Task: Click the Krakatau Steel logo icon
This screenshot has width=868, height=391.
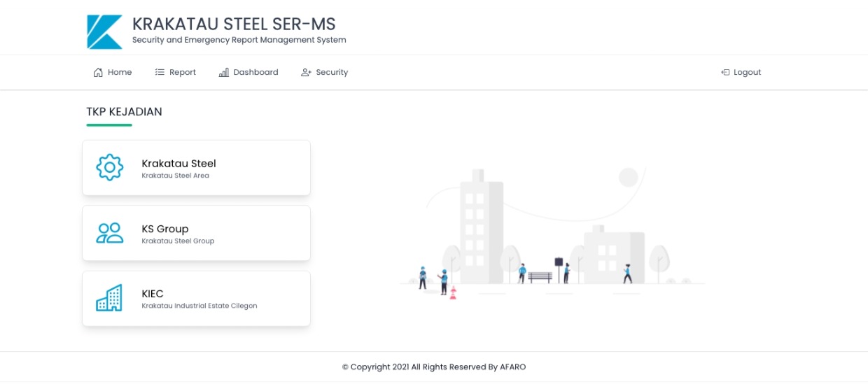Action: point(104,32)
